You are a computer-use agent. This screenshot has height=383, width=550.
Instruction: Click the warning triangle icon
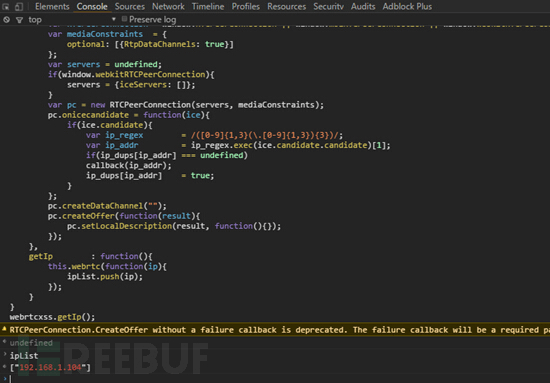(4, 329)
